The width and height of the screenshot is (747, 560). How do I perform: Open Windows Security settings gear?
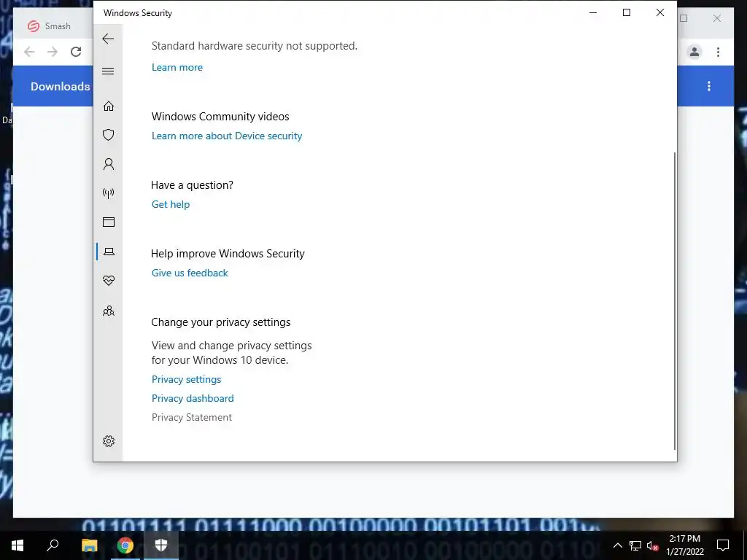tap(109, 441)
